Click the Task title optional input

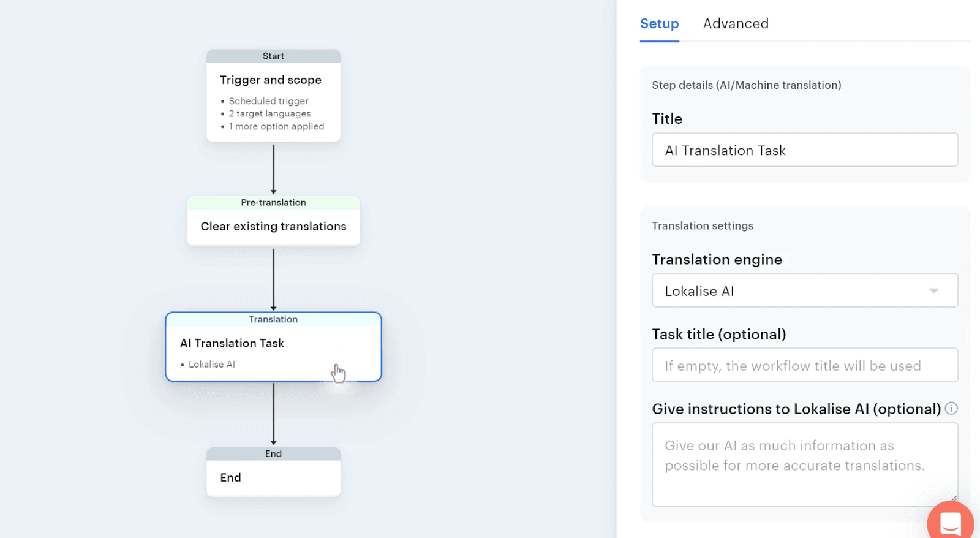tap(804, 365)
